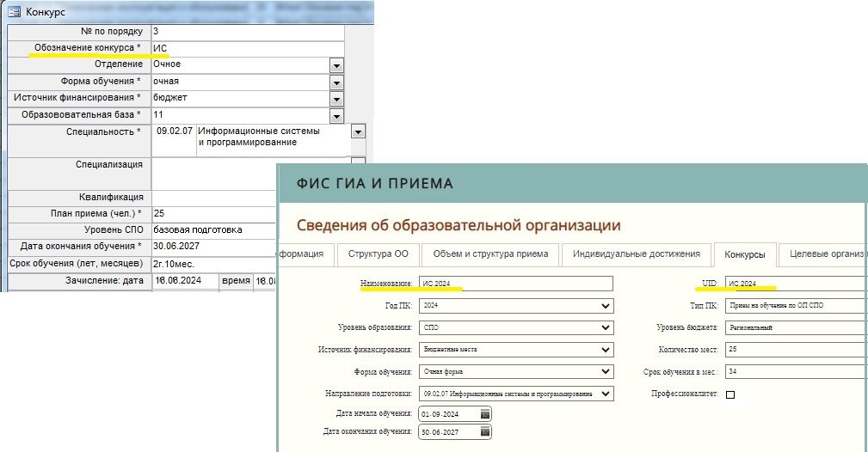Click the Сведения об образовательной организации heading
This screenshot has width=868, height=452.
tap(459, 225)
